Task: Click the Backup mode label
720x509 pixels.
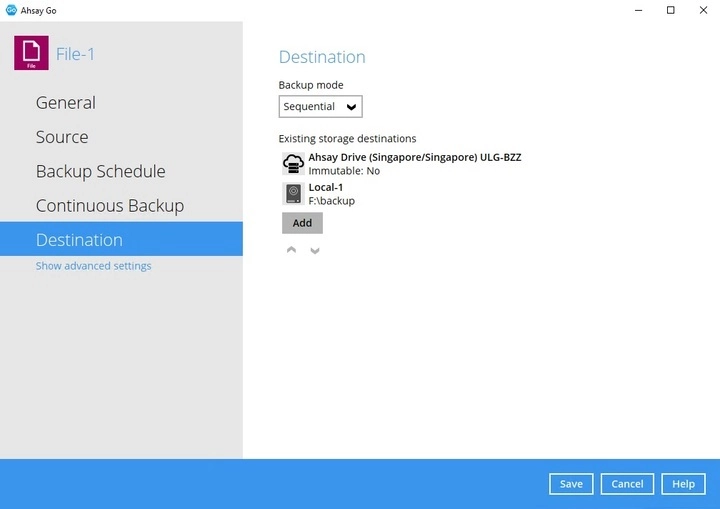Action: (x=311, y=85)
